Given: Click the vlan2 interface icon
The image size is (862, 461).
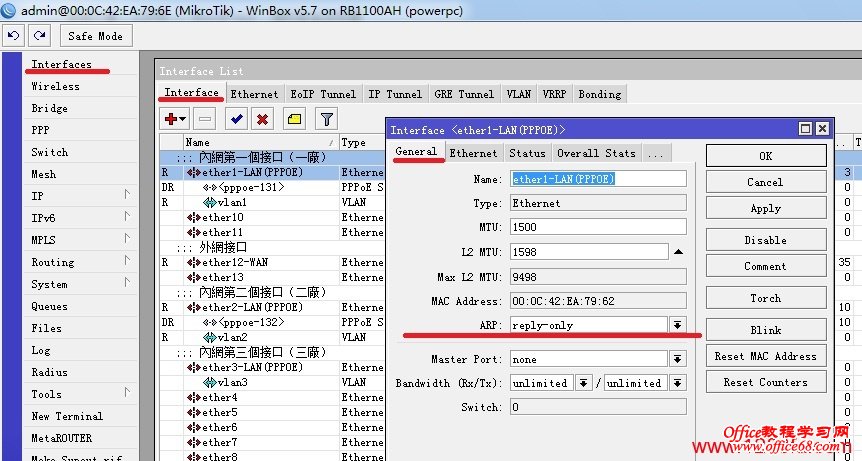Looking at the screenshot, I should pyautogui.click(x=209, y=337).
